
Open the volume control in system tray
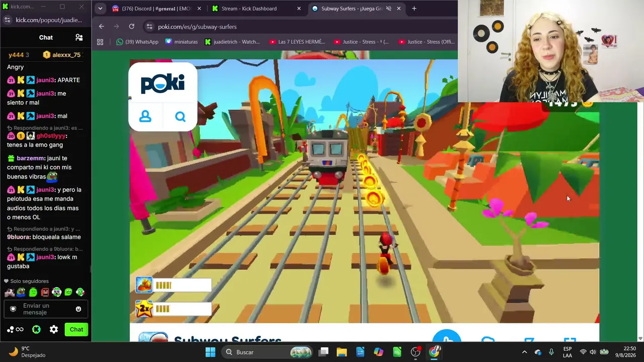tap(593, 352)
